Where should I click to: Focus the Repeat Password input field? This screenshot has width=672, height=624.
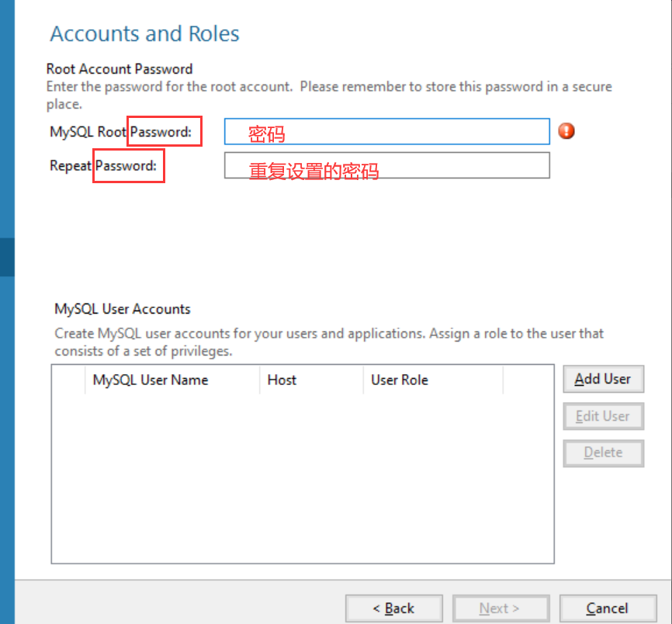pos(387,165)
